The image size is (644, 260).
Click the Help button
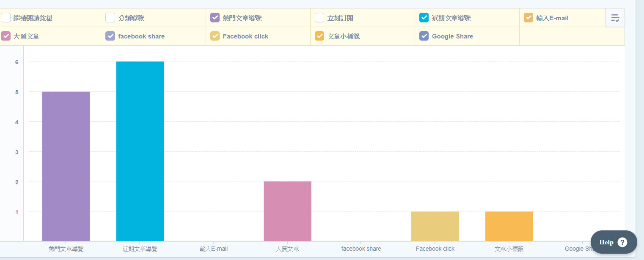[614, 242]
